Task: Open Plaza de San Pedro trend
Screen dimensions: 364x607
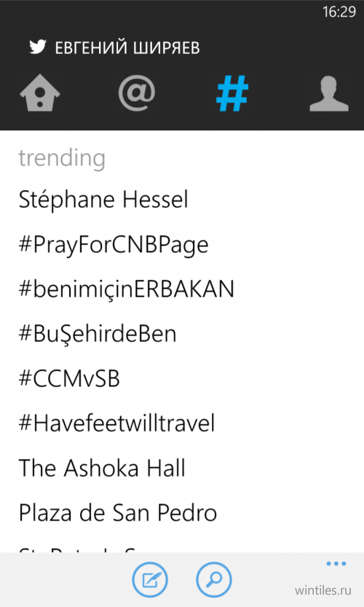Action: (x=118, y=512)
